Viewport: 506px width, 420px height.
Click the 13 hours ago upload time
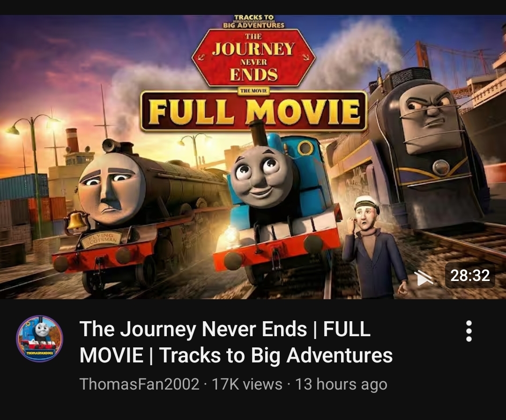tap(341, 384)
